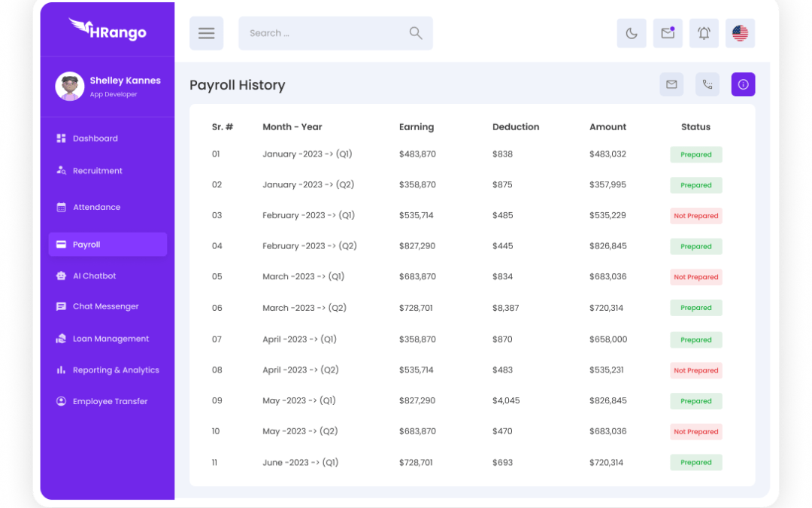This screenshot has height=508, width=812.
Task: Open the notifications bell icon
Action: [x=704, y=33]
